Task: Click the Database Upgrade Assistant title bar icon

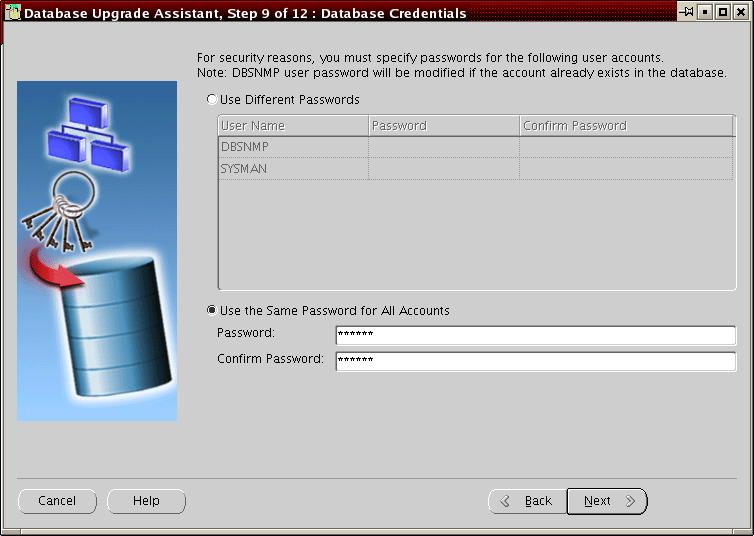Action: (x=13, y=13)
